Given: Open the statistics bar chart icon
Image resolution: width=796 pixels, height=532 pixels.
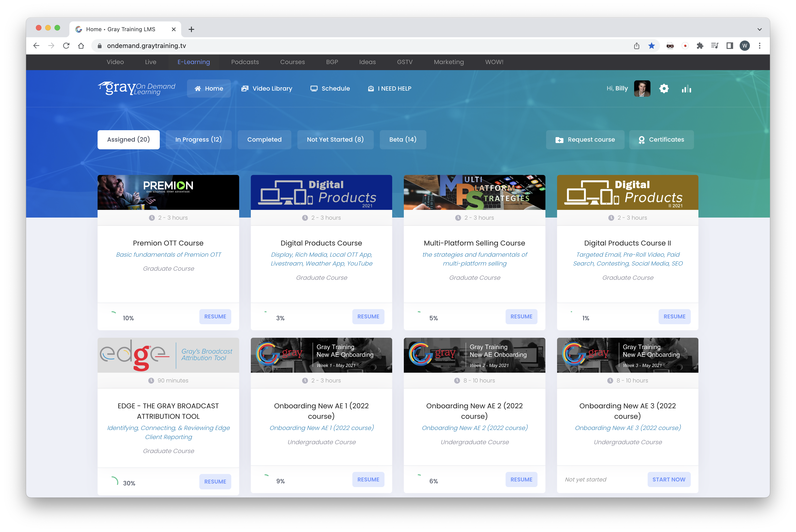Looking at the screenshot, I should [686, 89].
